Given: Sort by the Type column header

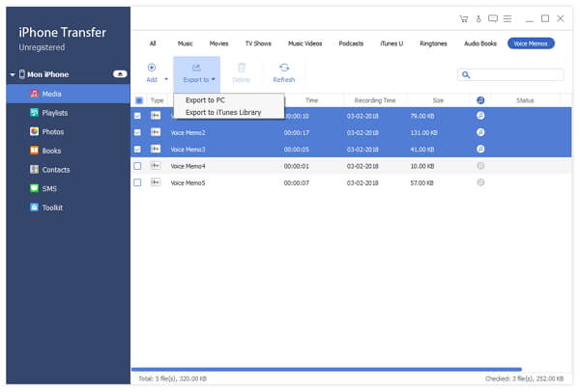Looking at the screenshot, I should coord(158,100).
